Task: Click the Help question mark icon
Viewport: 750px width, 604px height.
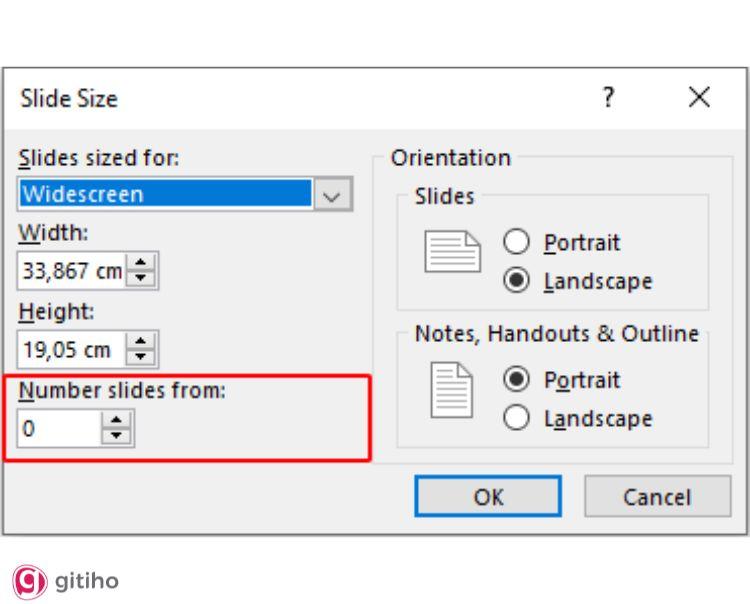Action: coord(608,98)
